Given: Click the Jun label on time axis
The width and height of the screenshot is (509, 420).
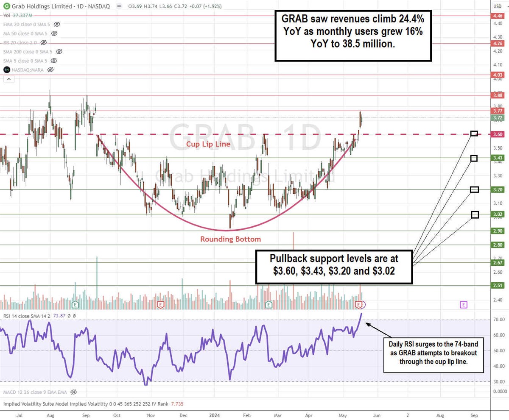Looking at the screenshot, I should click(x=377, y=415).
